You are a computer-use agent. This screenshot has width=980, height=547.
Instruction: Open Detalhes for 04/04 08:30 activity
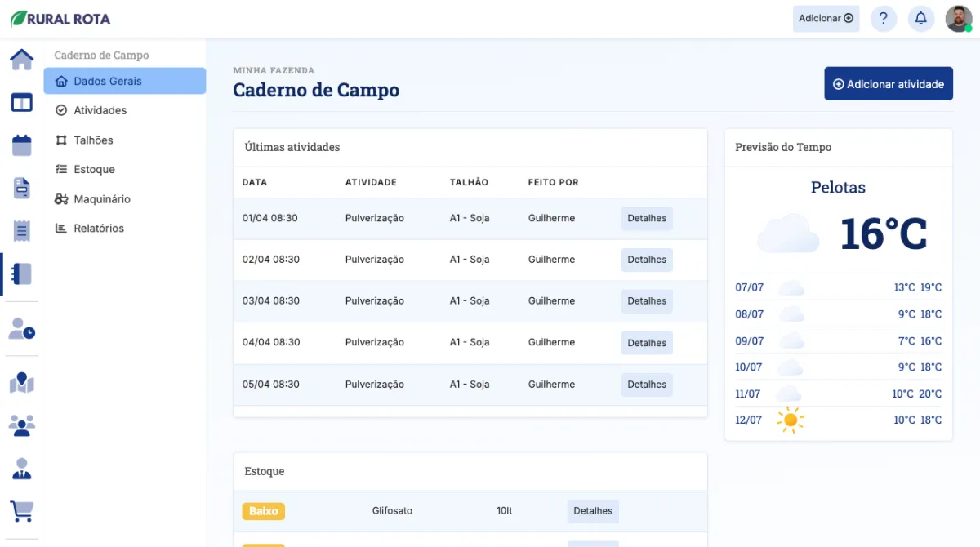click(647, 343)
